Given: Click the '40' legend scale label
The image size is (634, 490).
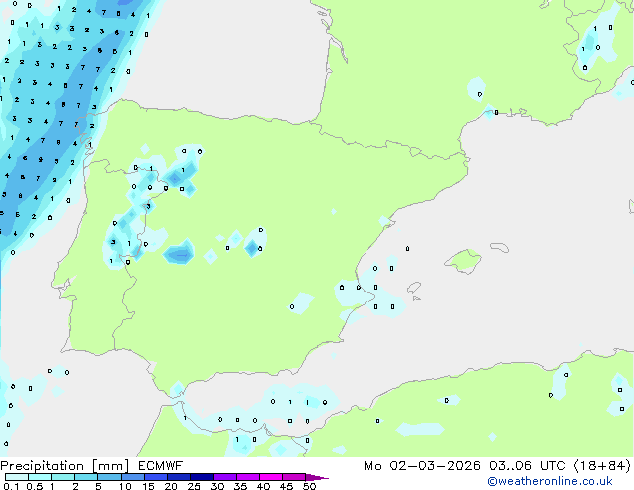Looking at the screenshot, I should (263, 486).
